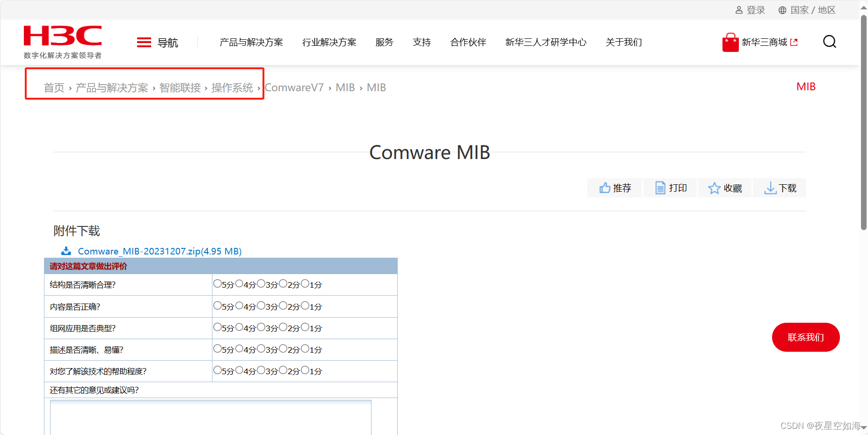The image size is (868, 435).
Task: Click the globe icon for country/region
Action: 782,10
